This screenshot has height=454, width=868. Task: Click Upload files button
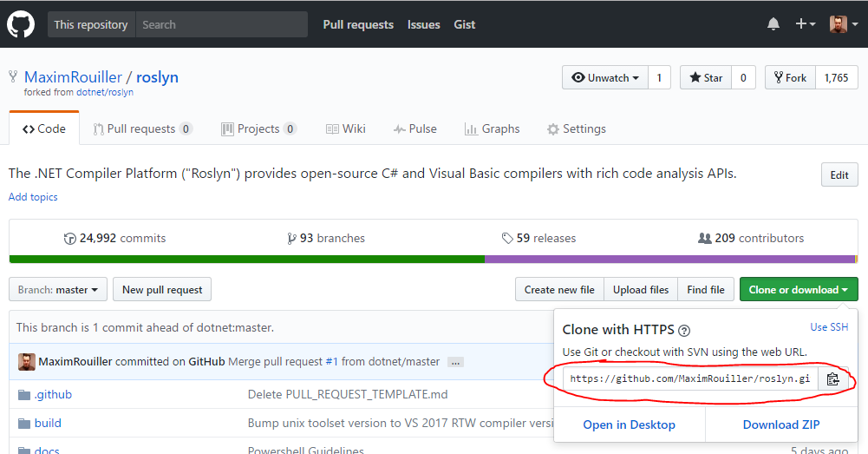coord(641,289)
